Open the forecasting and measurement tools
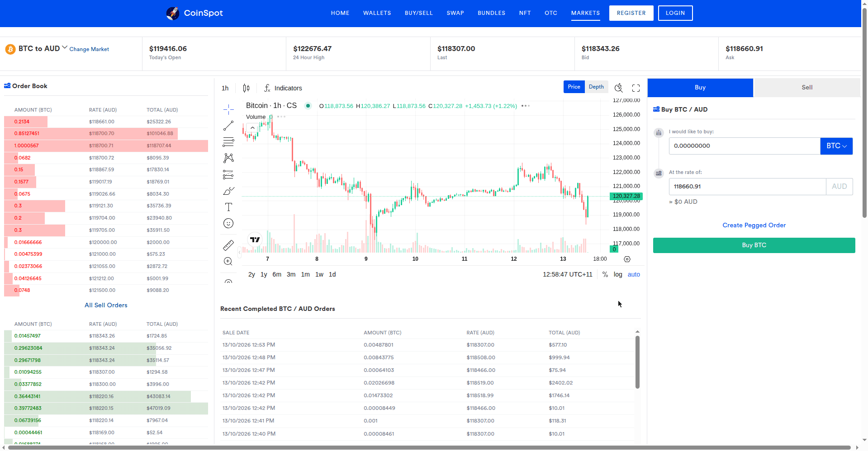This screenshot has width=868, height=451. [228, 174]
